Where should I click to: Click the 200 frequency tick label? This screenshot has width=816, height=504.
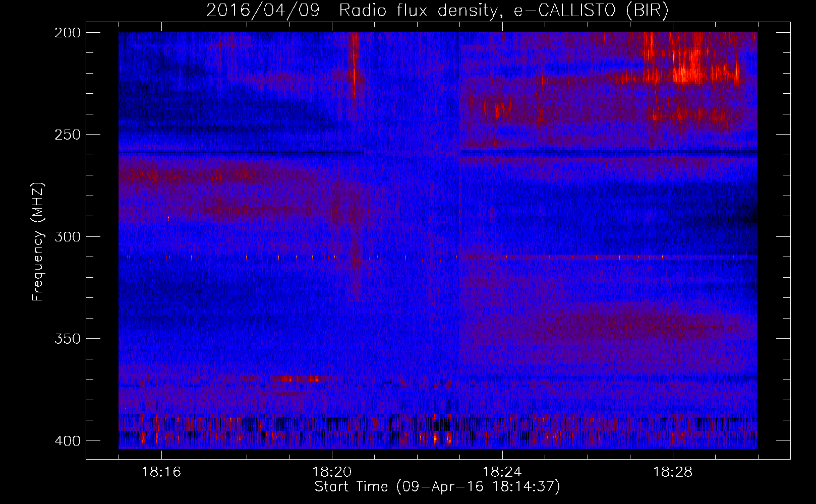pyautogui.click(x=68, y=33)
